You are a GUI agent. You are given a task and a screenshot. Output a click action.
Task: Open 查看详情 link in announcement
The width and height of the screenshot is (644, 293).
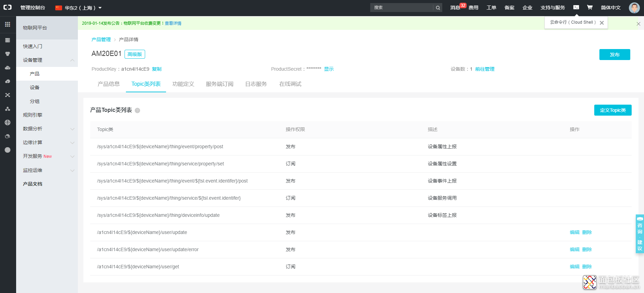tap(173, 23)
